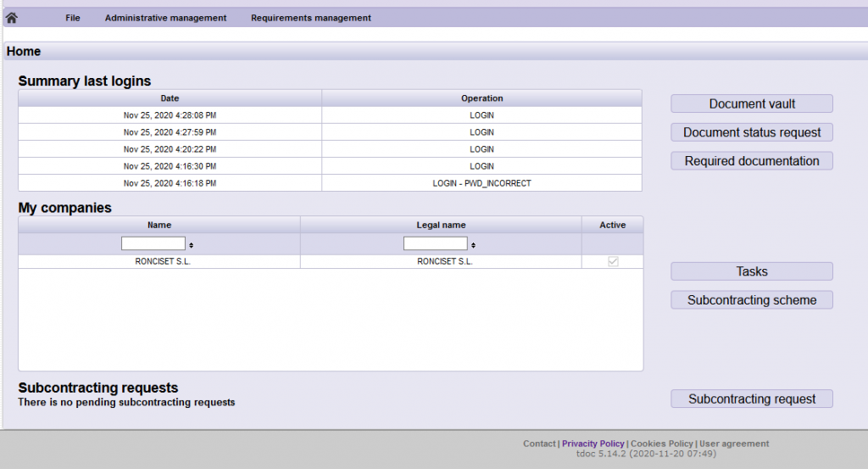Open the Cookies Policy link

click(x=661, y=444)
